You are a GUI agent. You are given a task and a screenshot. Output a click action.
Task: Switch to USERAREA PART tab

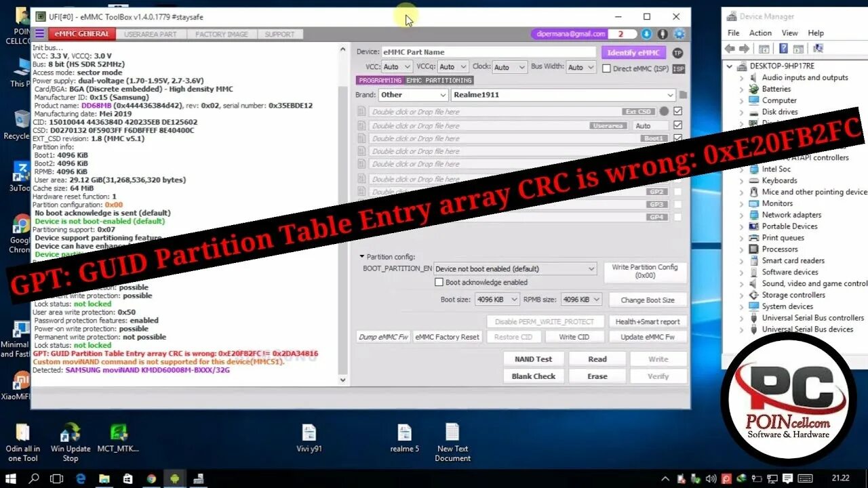[x=150, y=34]
